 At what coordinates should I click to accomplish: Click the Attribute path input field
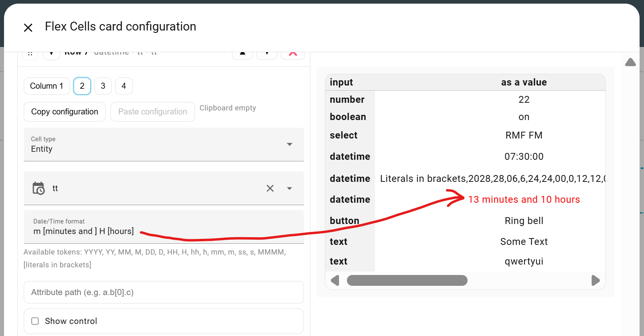tap(164, 292)
